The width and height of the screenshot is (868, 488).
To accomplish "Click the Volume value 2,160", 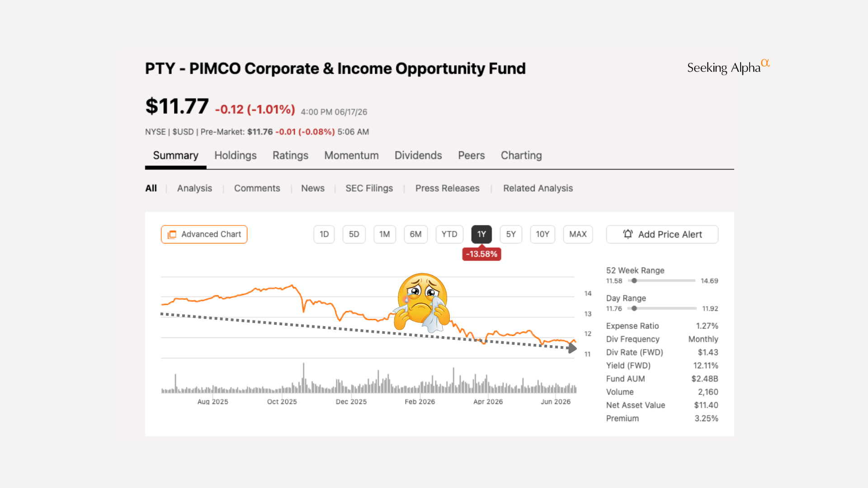I will pyautogui.click(x=708, y=392).
